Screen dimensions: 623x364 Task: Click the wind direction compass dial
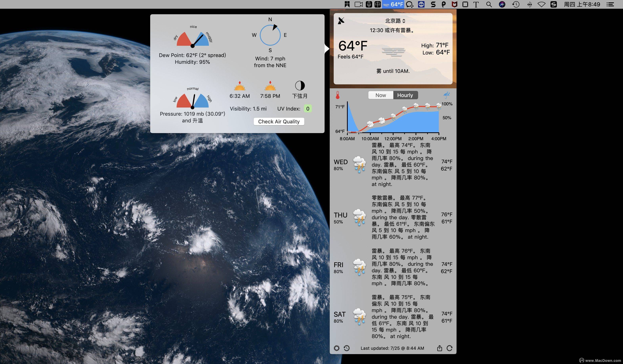coord(270,35)
